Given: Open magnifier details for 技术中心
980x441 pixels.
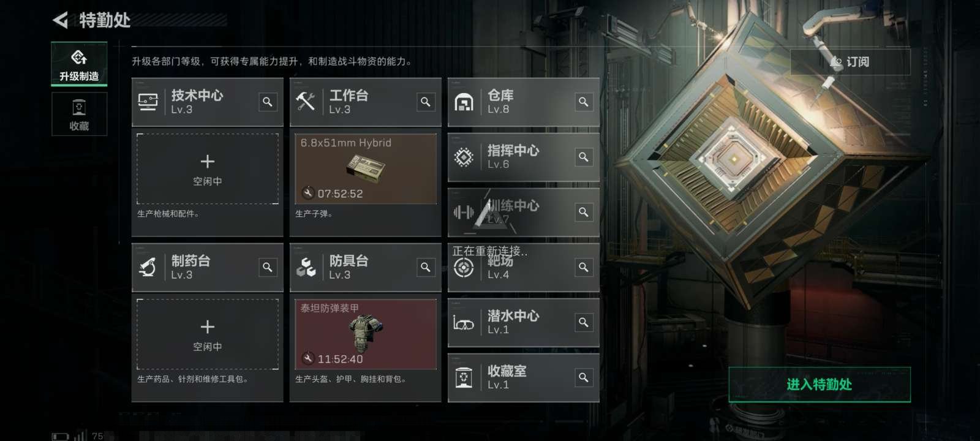Looking at the screenshot, I should 268,102.
